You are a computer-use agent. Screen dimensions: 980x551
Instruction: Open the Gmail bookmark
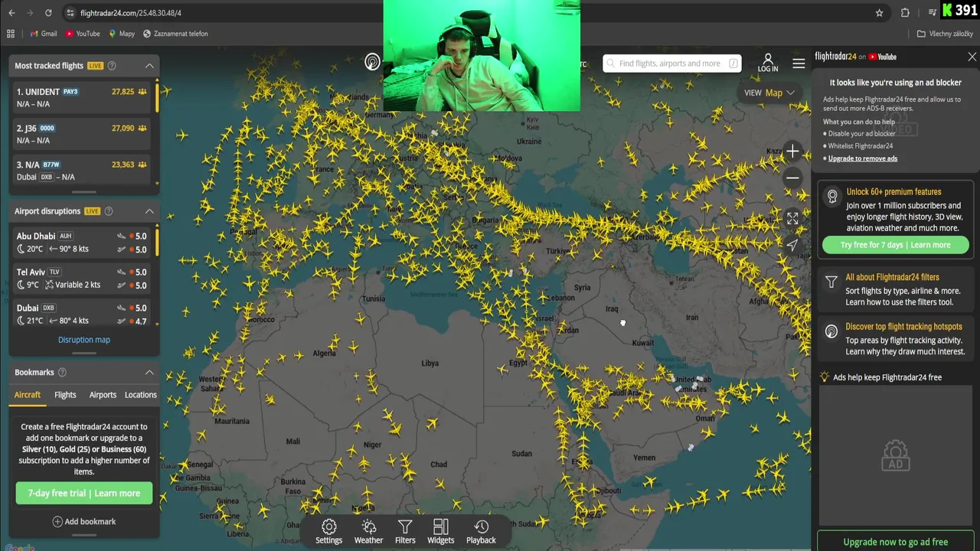[x=44, y=34]
